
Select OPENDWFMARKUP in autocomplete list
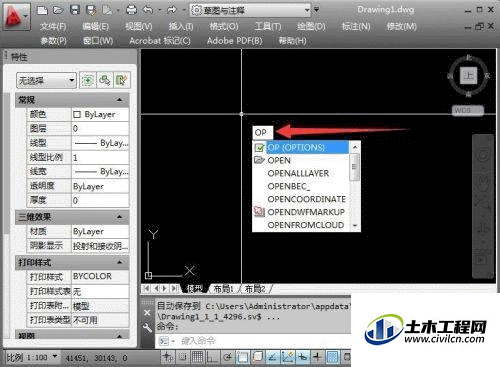click(301, 212)
